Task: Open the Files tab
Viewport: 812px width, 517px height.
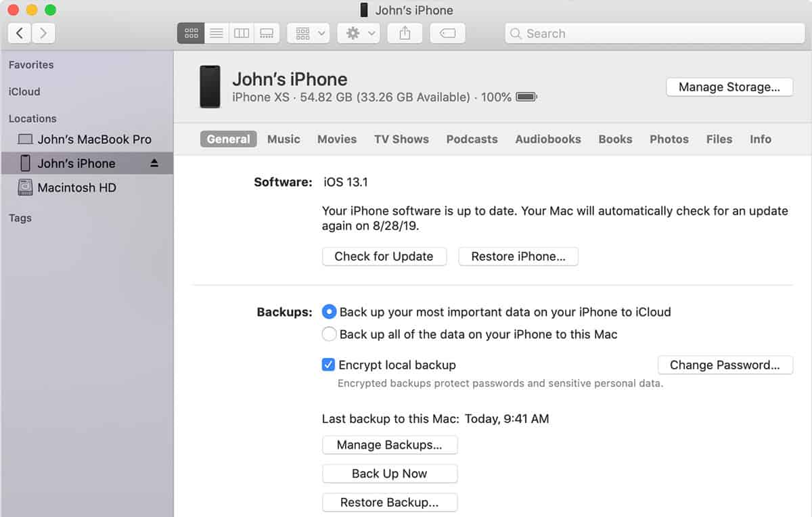Action: click(719, 139)
